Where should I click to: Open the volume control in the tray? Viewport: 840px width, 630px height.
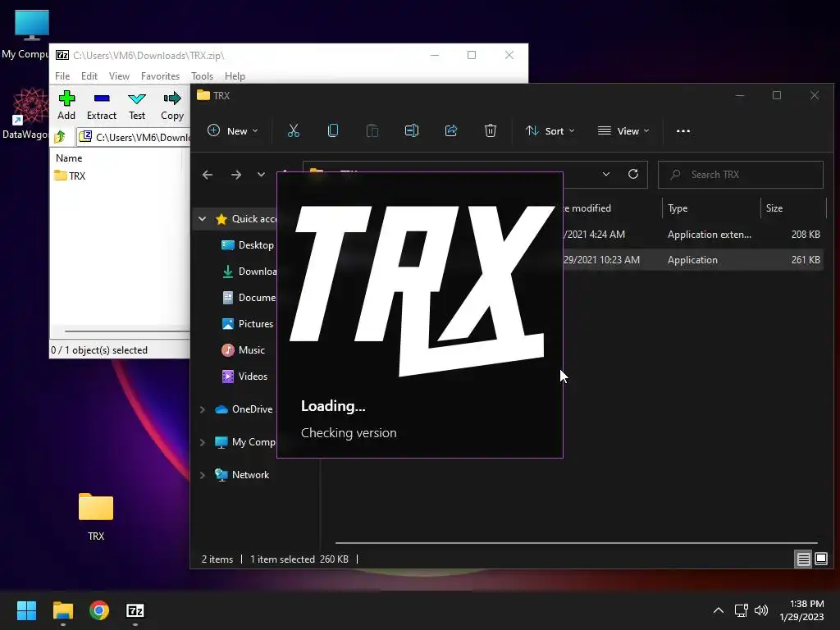click(x=760, y=610)
